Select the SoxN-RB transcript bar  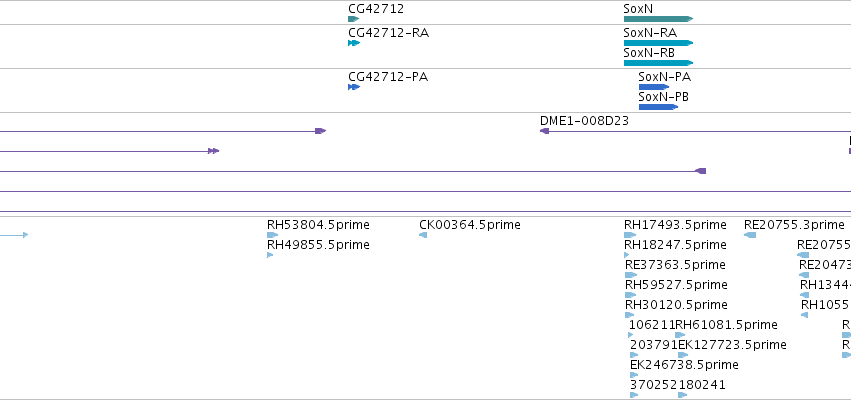(658, 63)
